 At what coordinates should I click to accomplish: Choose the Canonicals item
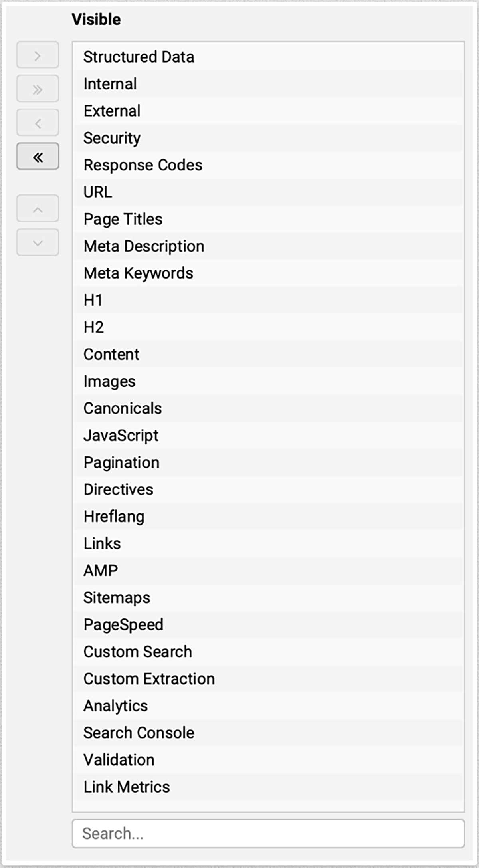[268, 408]
